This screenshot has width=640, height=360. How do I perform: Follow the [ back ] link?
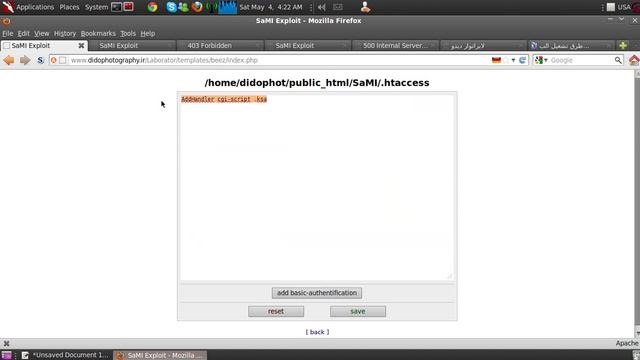pos(317,332)
